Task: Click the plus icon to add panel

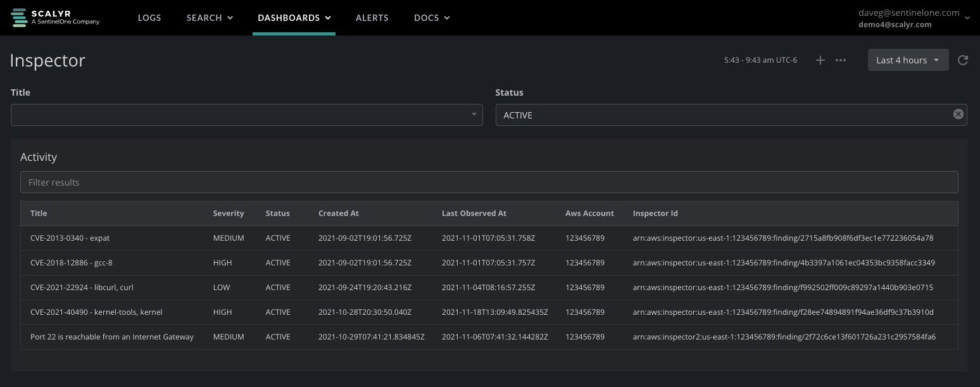Action: click(820, 60)
